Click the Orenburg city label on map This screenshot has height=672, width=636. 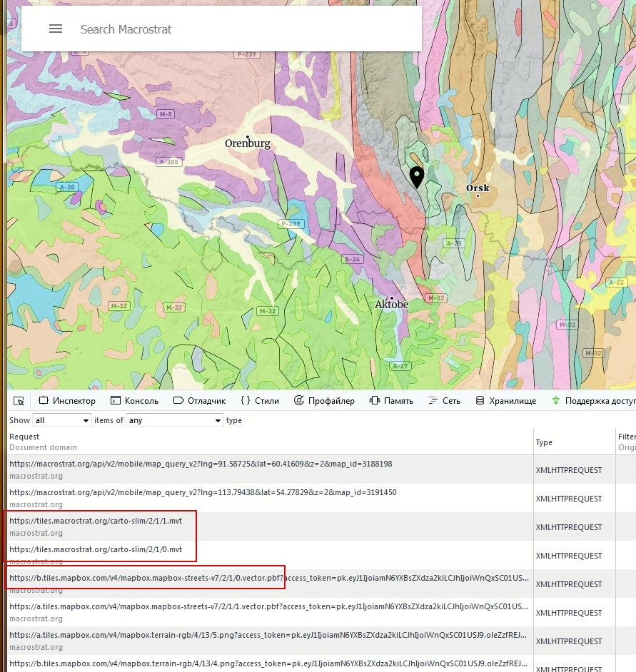tap(248, 143)
